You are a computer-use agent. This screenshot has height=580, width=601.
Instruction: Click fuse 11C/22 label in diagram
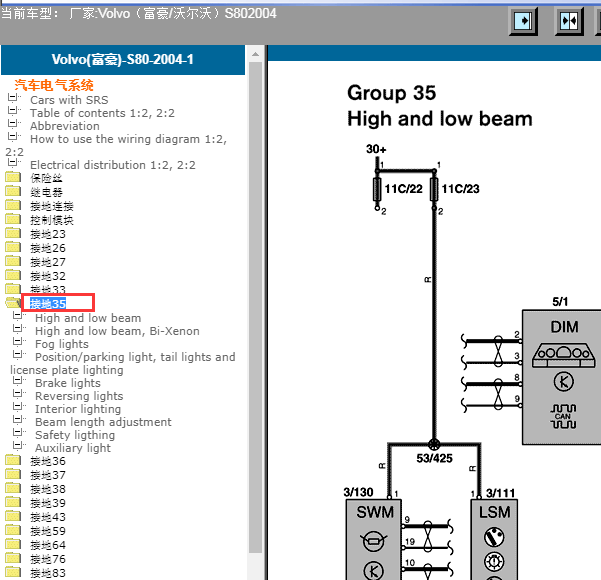(403, 189)
